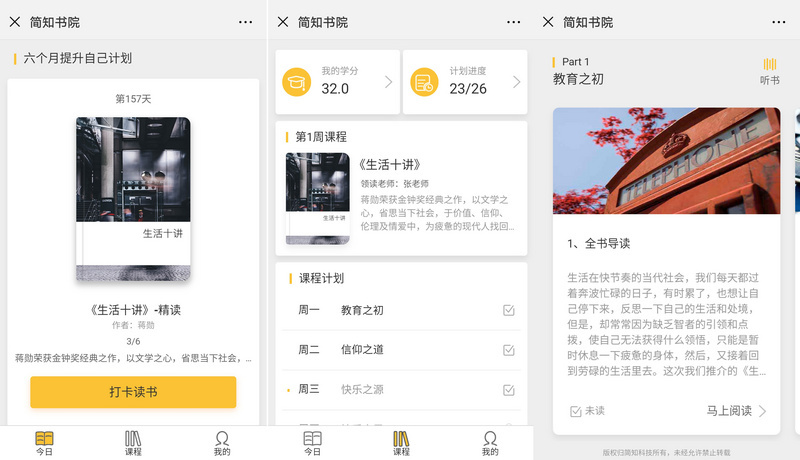This screenshot has width=800, height=460.
Task: Select the gray 今日 tab on 课程计划 screen
Action: [x=312, y=439]
